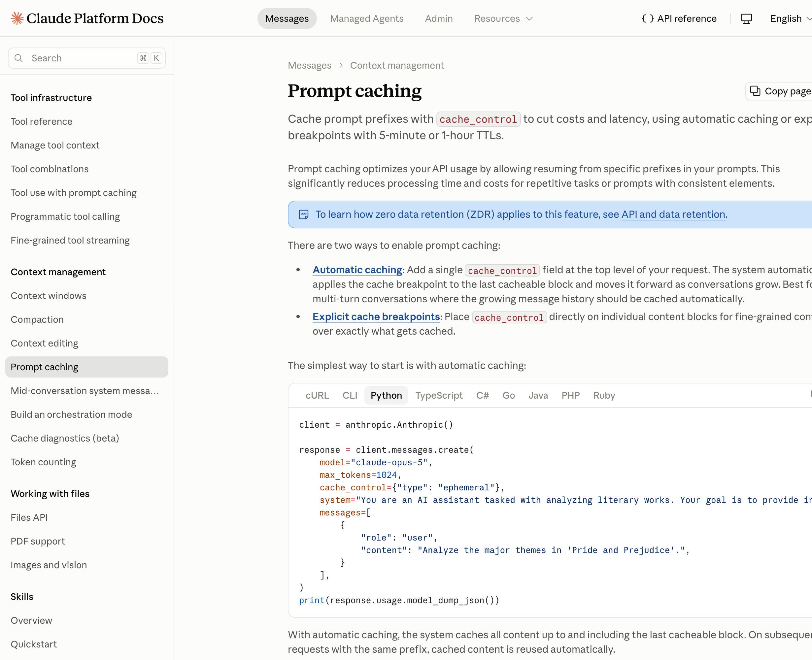This screenshot has width=812, height=660.
Task: Open Tool reference in sidebar
Action: tap(42, 122)
